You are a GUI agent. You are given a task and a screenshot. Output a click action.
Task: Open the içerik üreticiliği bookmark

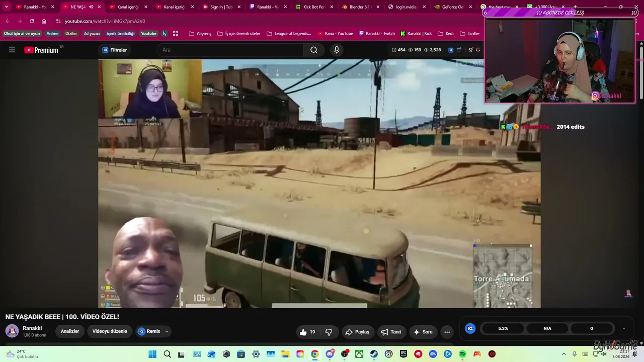(121, 34)
